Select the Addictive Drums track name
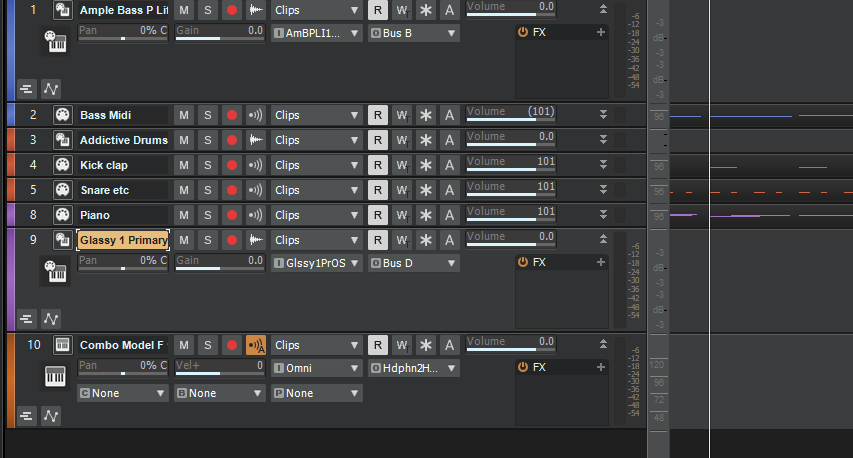The height and width of the screenshot is (458, 853). point(123,140)
